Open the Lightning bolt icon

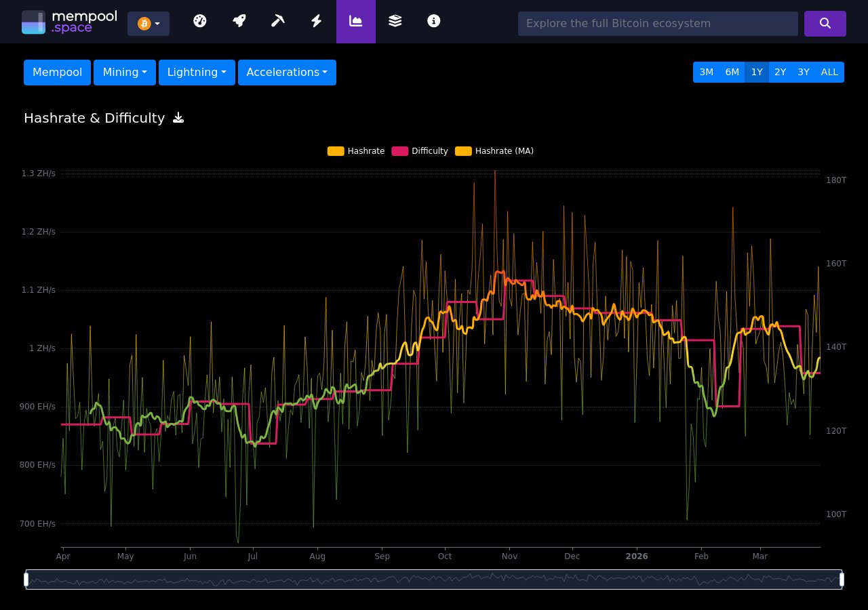pyautogui.click(x=316, y=21)
